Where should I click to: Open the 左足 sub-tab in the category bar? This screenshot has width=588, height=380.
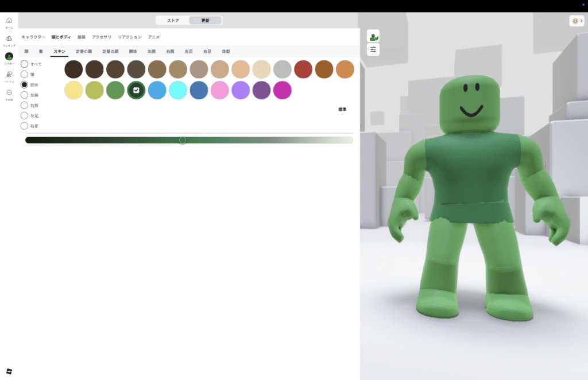coord(188,51)
